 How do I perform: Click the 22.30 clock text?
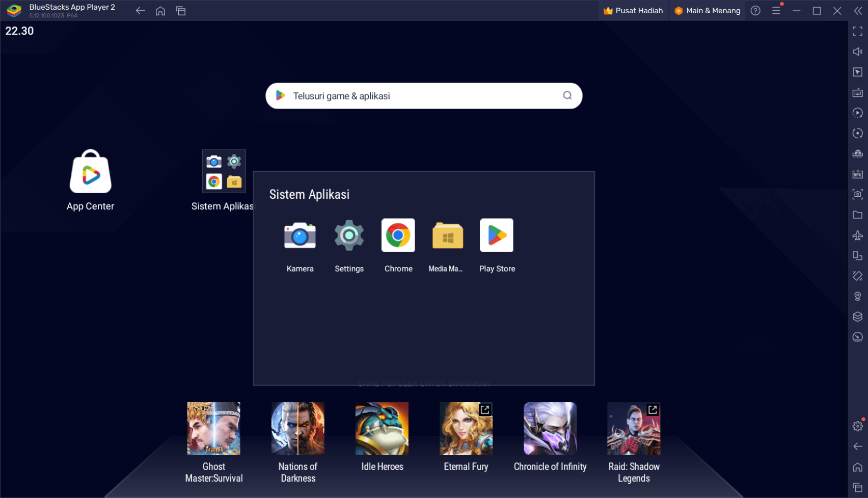[x=19, y=31]
